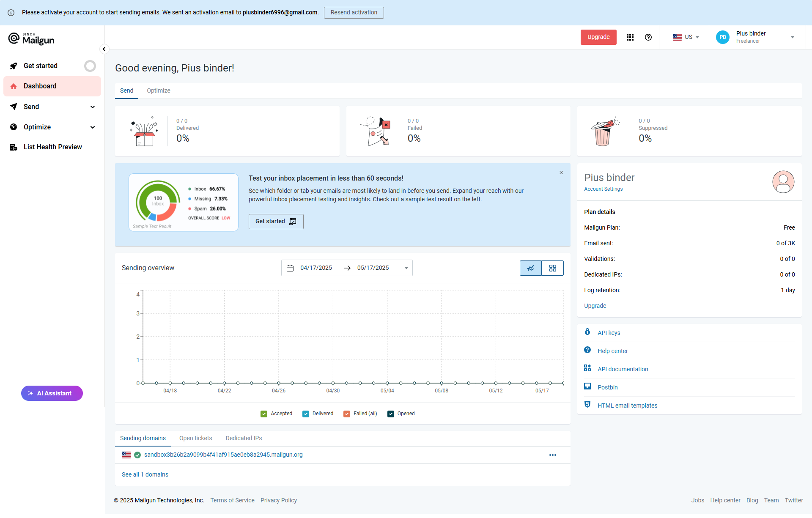Click the Help center question icon
Image resolution: width=812 pixels, height=518 pixels.
pos(587,350)
